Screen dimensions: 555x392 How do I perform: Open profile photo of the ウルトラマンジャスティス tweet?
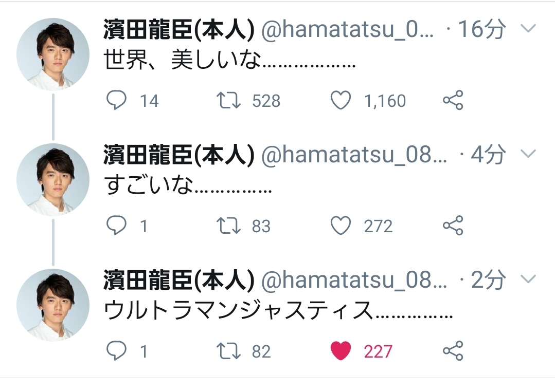click(x=53, y=305)
